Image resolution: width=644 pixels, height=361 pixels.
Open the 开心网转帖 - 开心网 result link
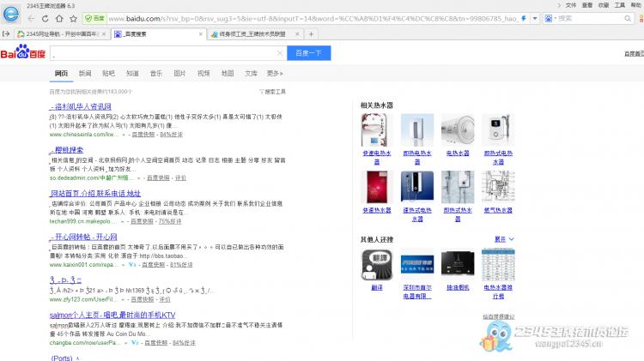coord(84,237)
